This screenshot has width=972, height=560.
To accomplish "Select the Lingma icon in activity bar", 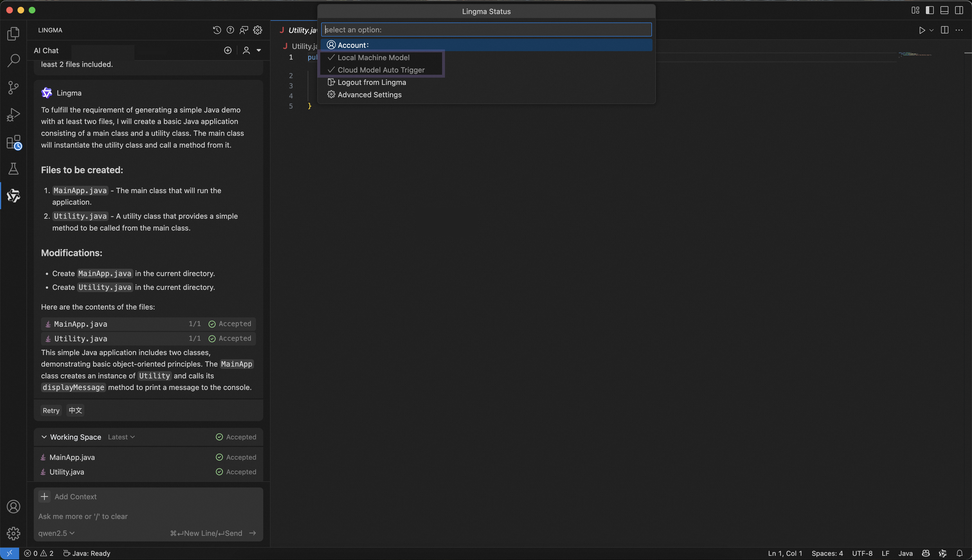I will 13,196.
